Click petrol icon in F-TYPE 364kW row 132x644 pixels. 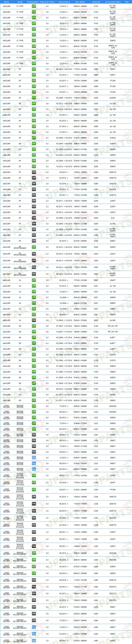[x=34, y=41]
